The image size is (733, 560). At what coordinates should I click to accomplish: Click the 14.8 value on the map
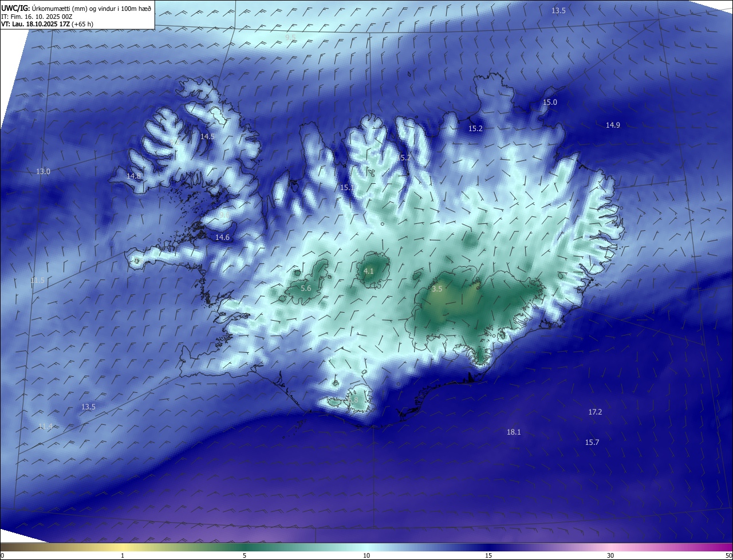click(133, 176)
